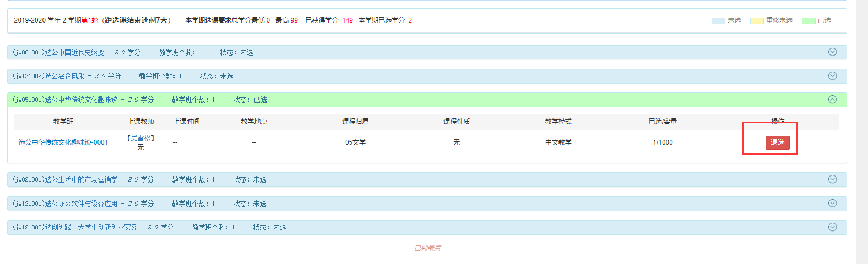Click the 已选/容量 column header

(663, 122)
